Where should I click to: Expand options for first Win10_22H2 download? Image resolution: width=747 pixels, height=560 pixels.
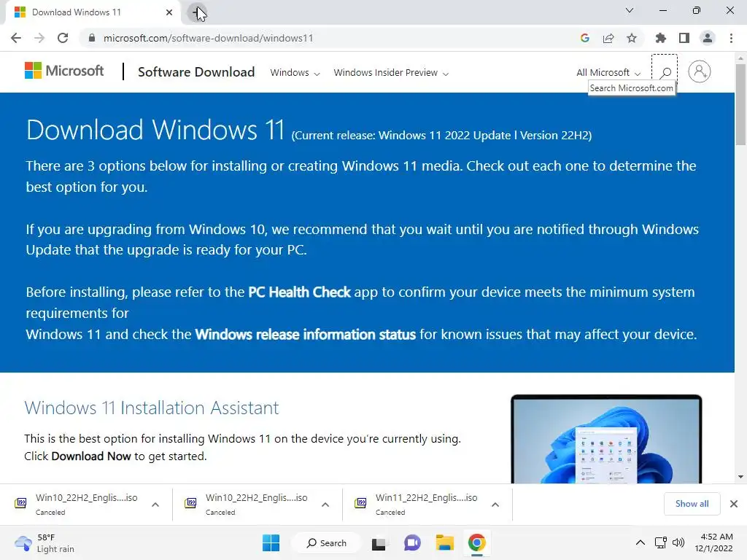pyautogui.click(x=155, y=505)
